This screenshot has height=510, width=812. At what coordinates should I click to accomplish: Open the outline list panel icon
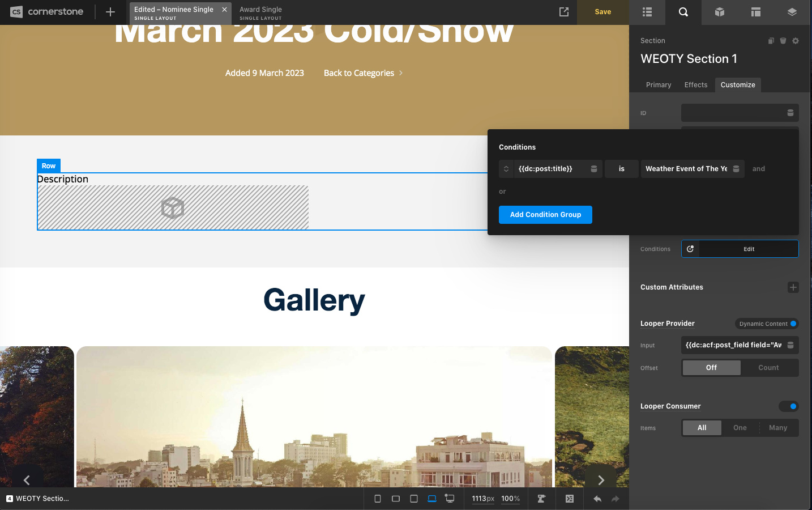pos(647,12)
